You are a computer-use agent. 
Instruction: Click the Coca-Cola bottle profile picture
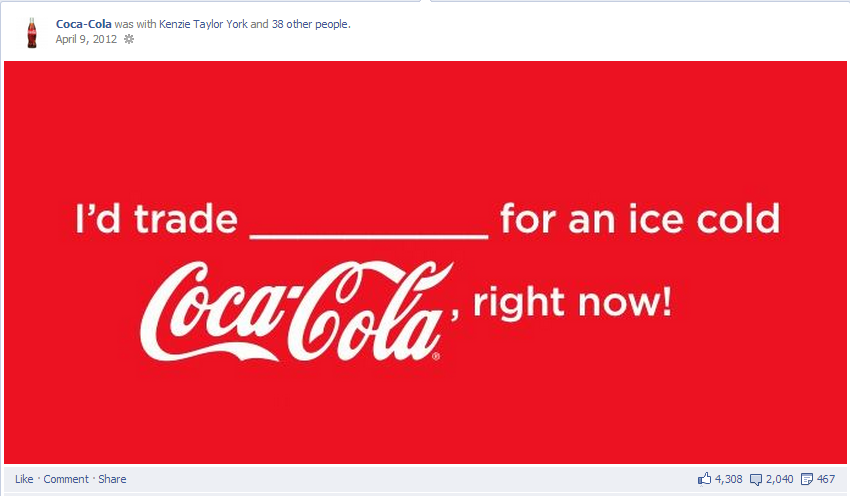point(32,33)
